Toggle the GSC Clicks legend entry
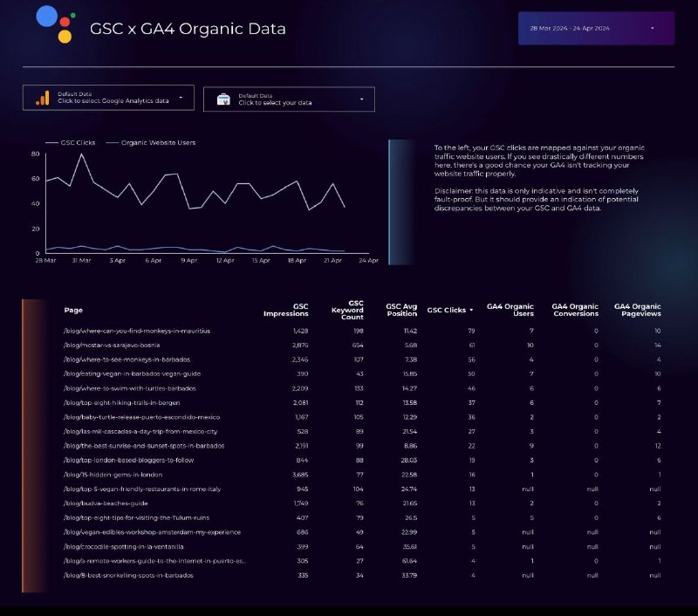Viewport: 698px width, 616px height. 71,142
